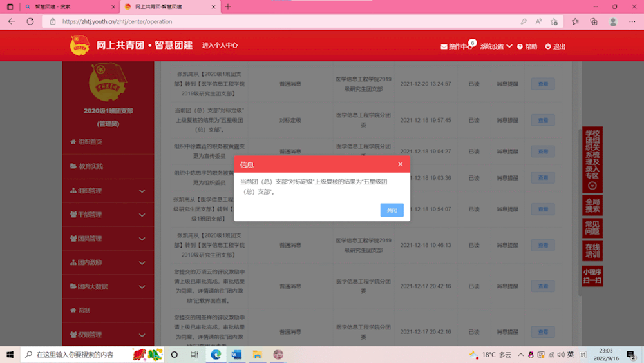This screenshot has width=644, height=363.
Task: Close the 信息 dialog with the X
Action: point(400,164)
